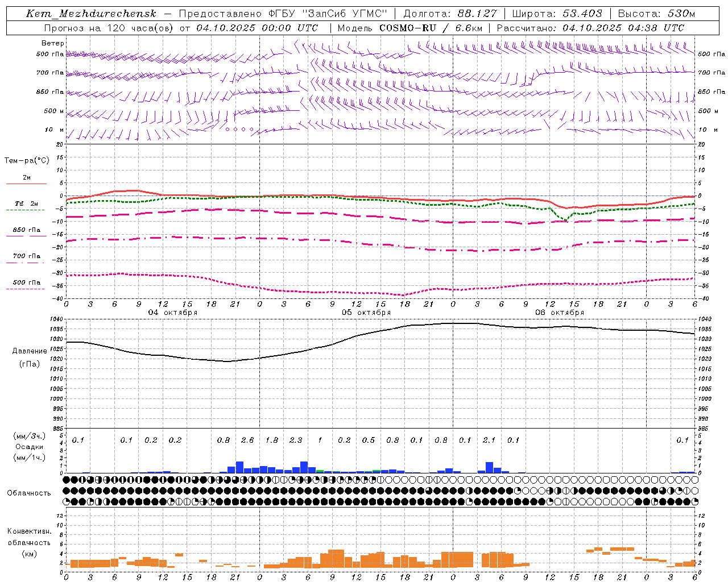Click the elevation text Высота: 530м
This screenshot has height=582, width=728.
pyautogui.click(x=656, y=14)
